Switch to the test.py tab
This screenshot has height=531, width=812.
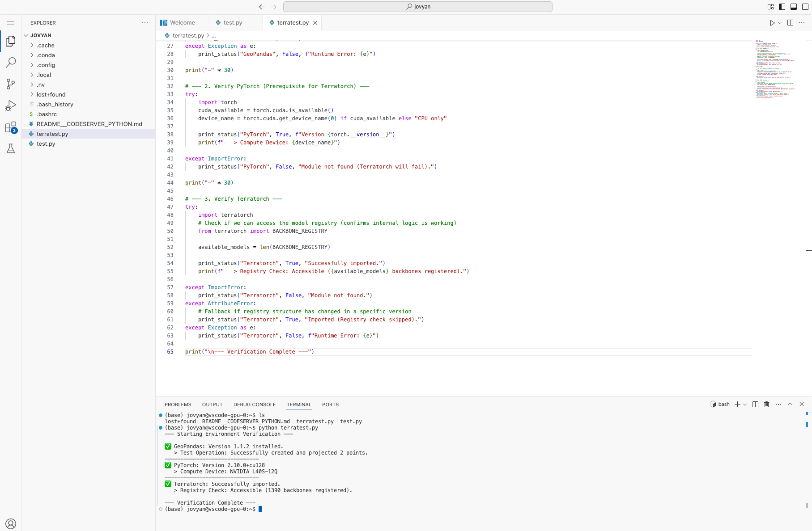click(233, 23)
